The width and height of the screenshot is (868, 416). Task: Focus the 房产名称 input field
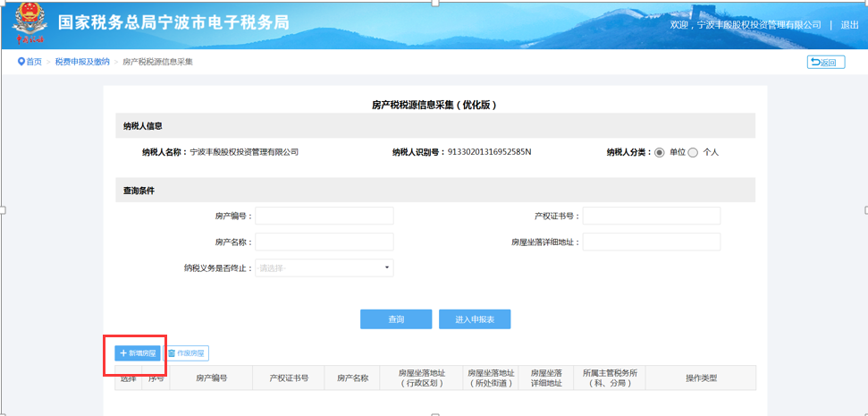click(324, 242)
